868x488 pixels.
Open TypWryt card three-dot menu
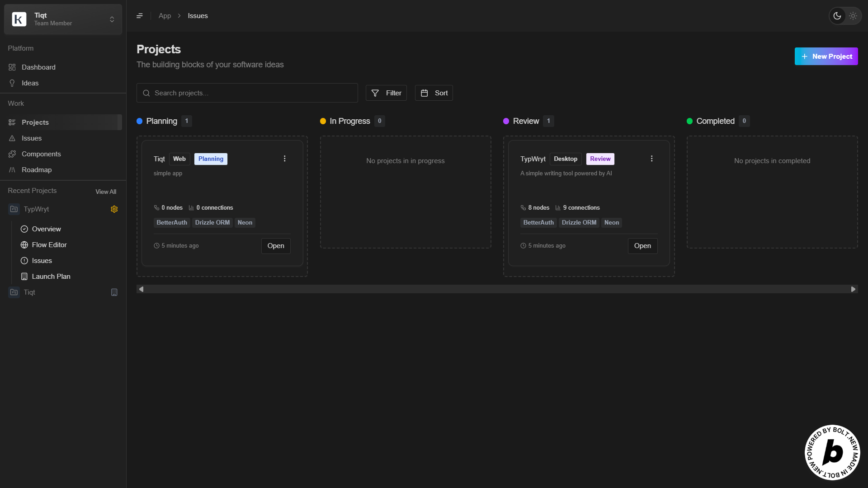click(x=651, y=159)
